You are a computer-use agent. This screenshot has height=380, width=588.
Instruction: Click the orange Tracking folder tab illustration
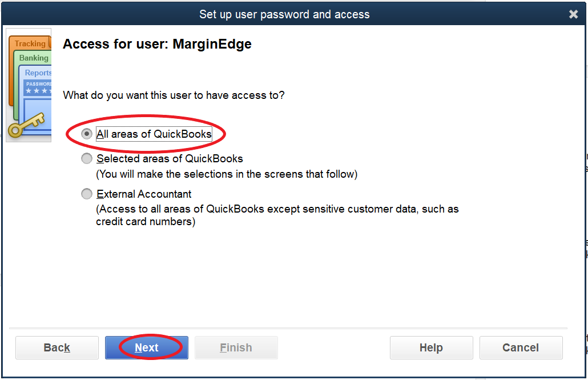pos(30,43)
